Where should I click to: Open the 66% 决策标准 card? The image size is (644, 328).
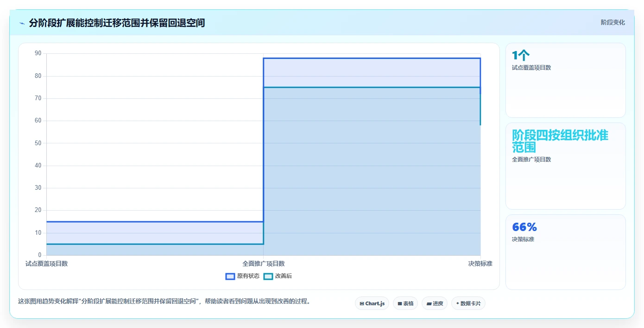click(566, 252)
